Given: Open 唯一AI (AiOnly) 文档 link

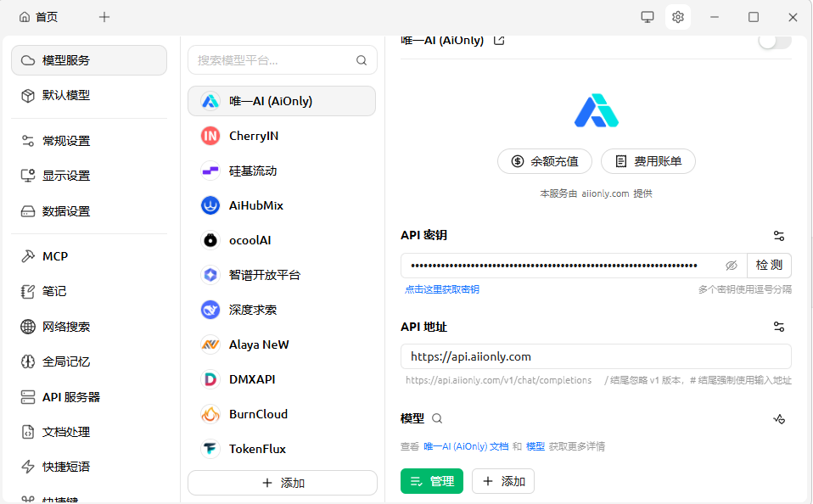Looking at the screenshot, I should pos(466,446).
